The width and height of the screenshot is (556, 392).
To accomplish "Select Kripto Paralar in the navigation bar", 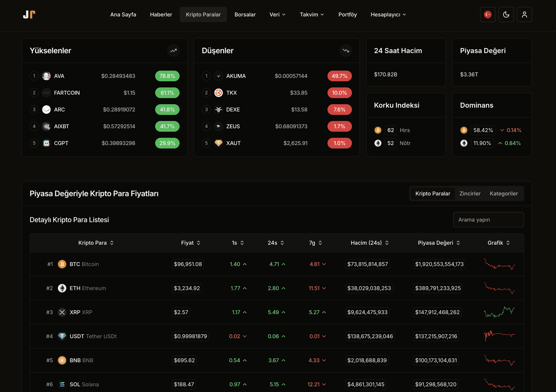I will click(203, 15).
